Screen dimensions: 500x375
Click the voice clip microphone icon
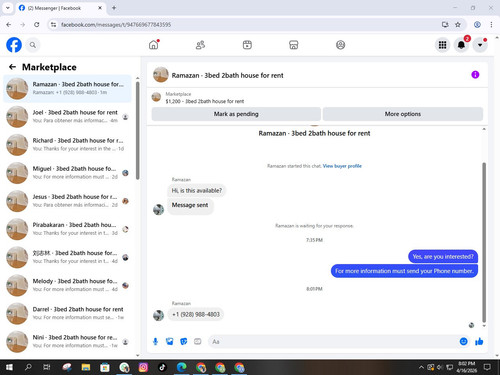tap(155, 341)
